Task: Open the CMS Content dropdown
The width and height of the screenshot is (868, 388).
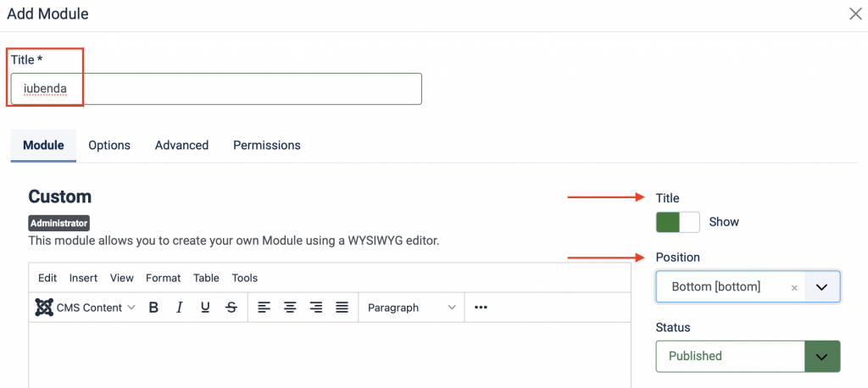Action: (86, 308)
